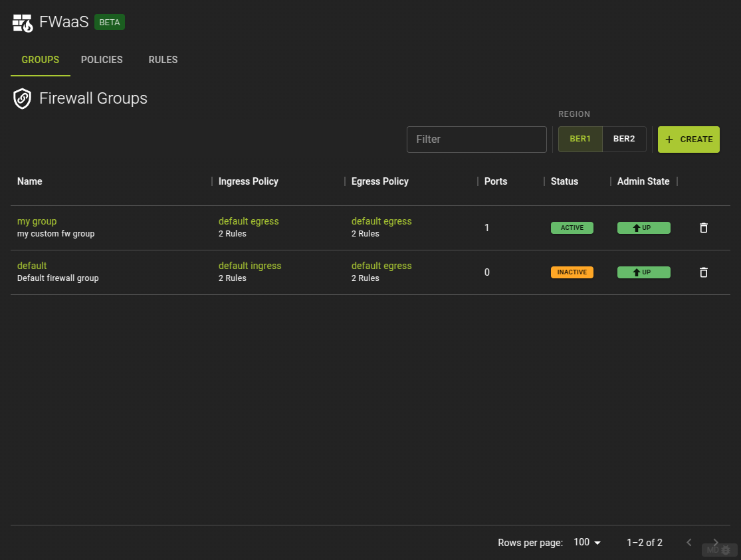741x560 pixels.
Task: Click the '1–2 of 2' pagination text
Action: point(645,543)
